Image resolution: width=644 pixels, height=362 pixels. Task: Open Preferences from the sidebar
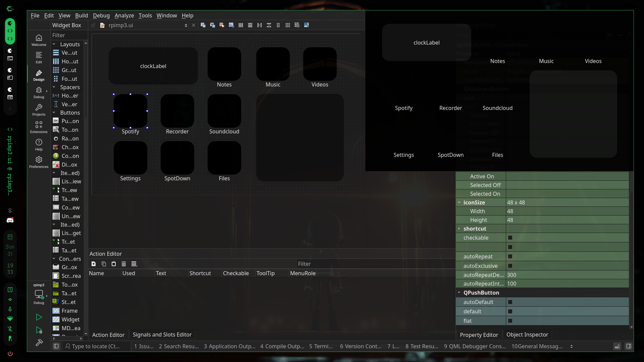tap(39, 162)
